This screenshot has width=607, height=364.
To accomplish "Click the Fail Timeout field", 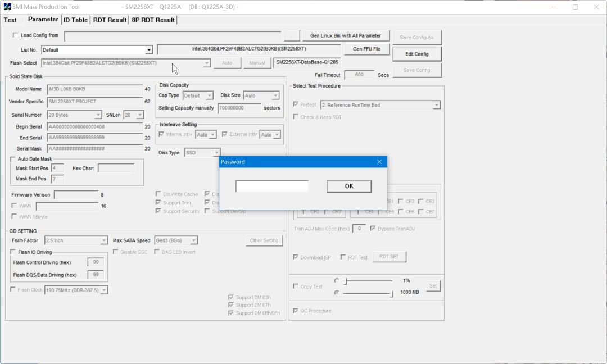I will click(359, 75).
